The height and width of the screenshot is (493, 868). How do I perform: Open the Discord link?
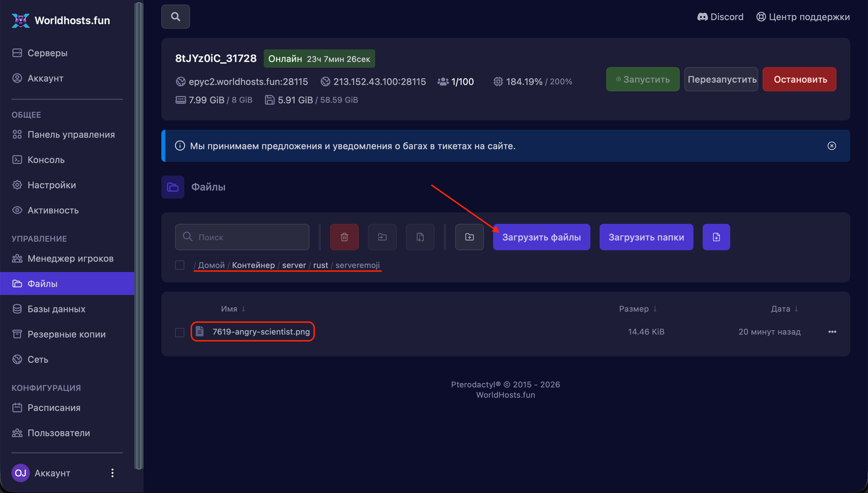[x=720, y=17]
